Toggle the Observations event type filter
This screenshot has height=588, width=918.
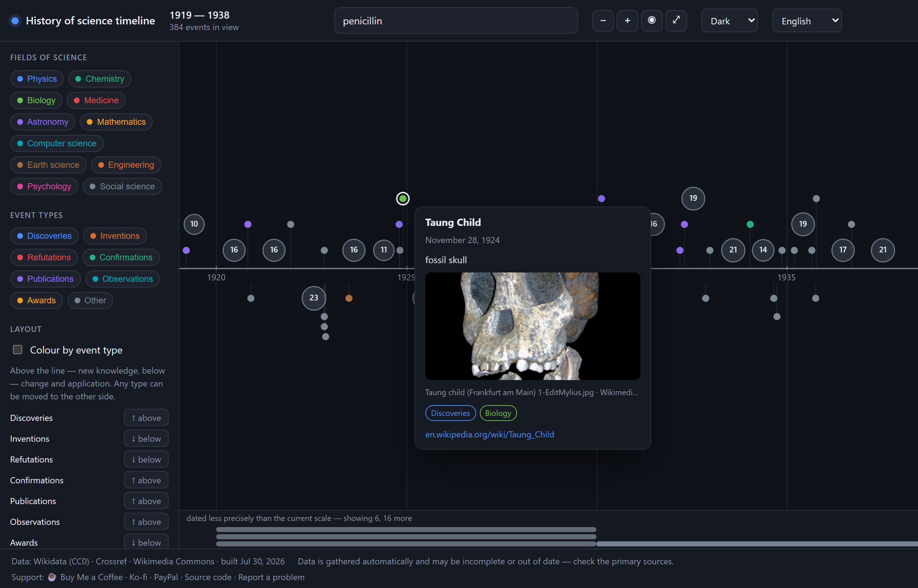pos(123,279)
